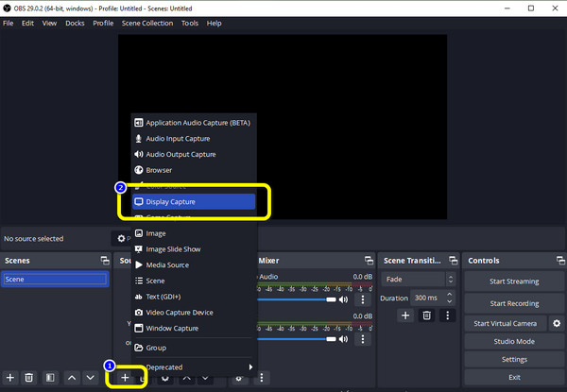
Task: Add a Media Source
Action: pyautogui.click(x=194, y=264)
